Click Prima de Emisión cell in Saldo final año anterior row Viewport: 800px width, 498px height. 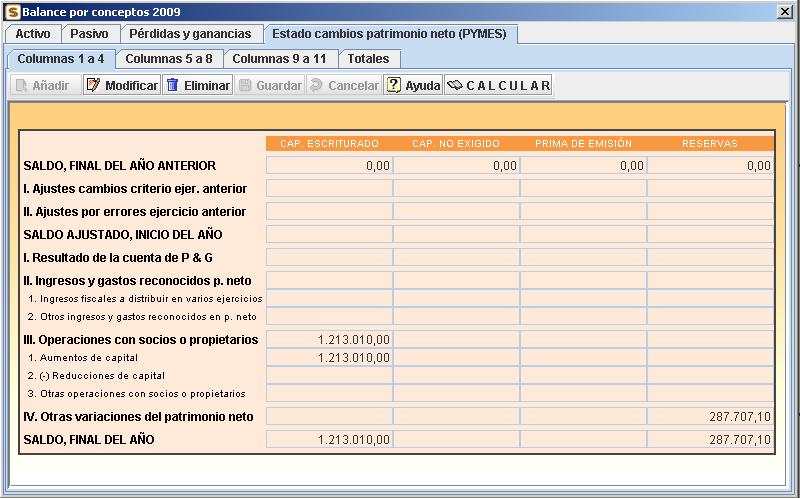[x=584, y=165]
